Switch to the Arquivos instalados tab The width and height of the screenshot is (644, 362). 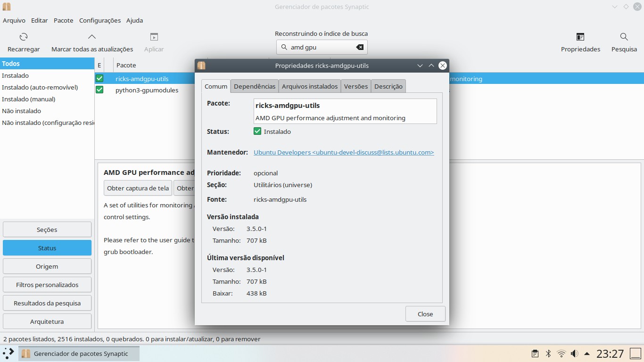tap(310, 86)
